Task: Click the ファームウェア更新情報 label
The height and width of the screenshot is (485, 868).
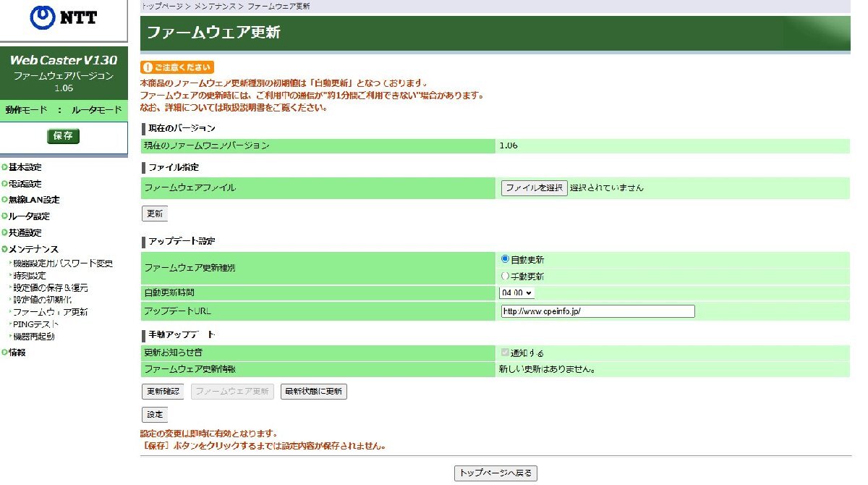Action: click(190, 369)
